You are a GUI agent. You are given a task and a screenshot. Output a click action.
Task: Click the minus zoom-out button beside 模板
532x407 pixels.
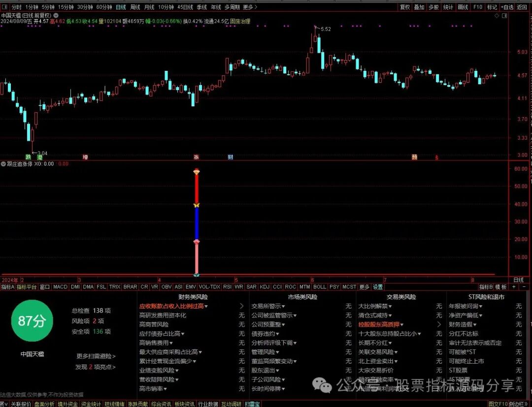524,287
